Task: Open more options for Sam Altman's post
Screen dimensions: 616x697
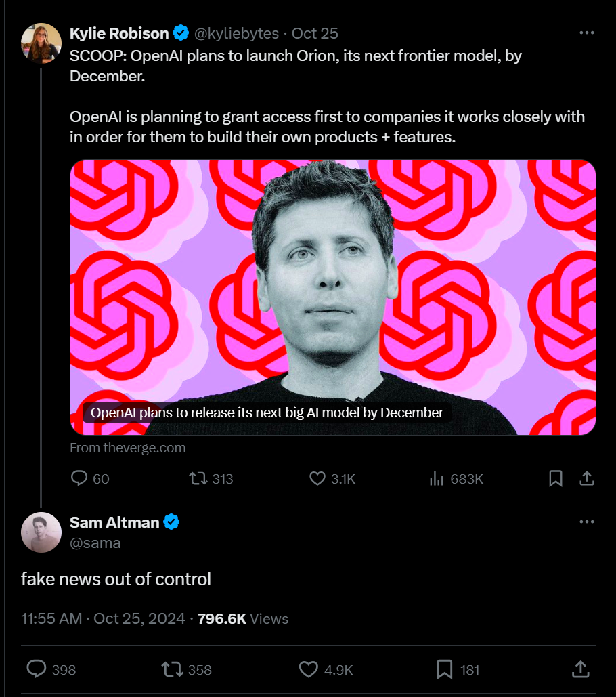Action: click(x=587, y=522)
